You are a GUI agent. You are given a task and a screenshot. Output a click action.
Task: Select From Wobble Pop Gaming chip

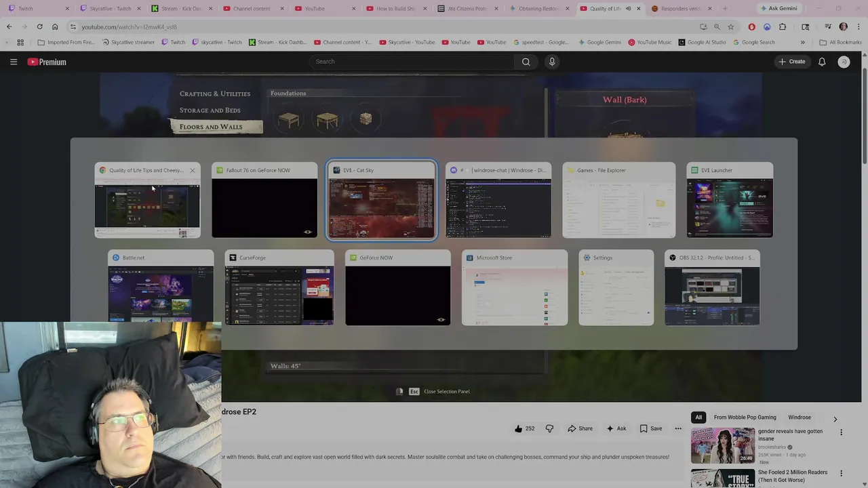click(745, 418)
